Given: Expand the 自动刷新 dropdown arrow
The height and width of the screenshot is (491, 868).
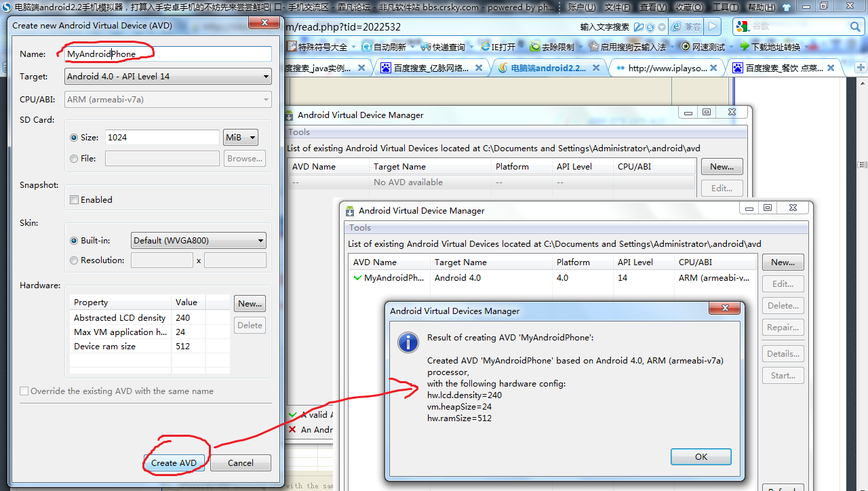Looking at the screenshot, I should tap(411, 47).
